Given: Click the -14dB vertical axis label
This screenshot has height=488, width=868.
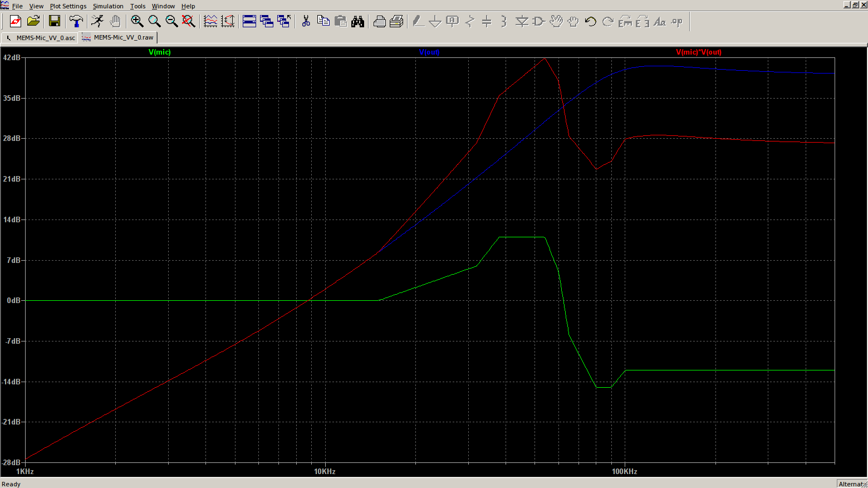Looking at the screenshot, I should tap(11, 382).
